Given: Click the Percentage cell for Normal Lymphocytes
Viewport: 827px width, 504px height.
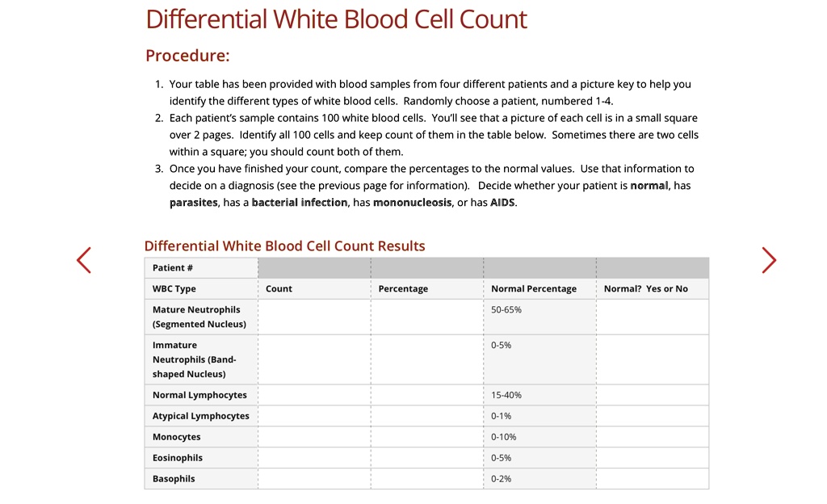Looking at the screenshot, I should pos(426,394).
